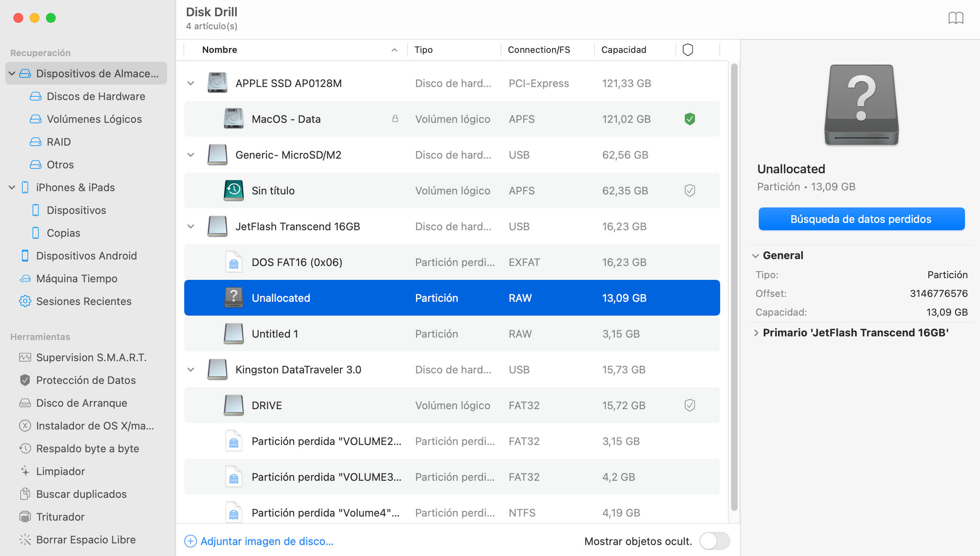Click the green checkmark status icon on MacOS - Data

pyautogui.click(x=690, y=119)
